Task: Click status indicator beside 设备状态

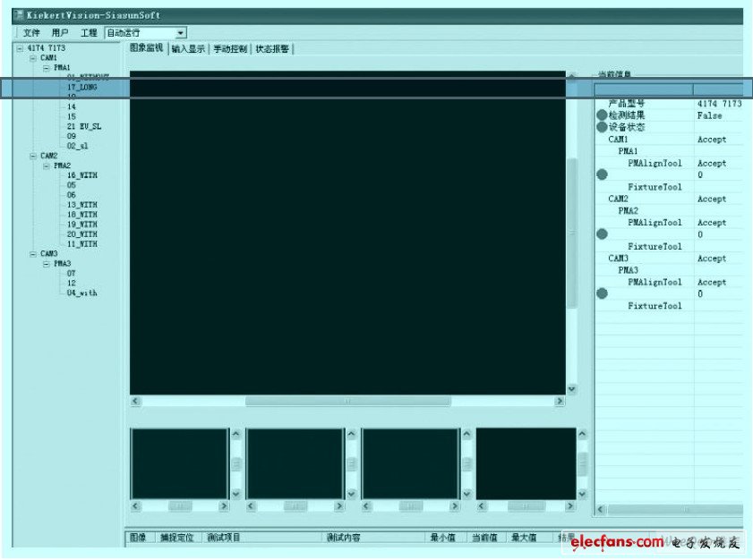Action: (x=602, y=127)
